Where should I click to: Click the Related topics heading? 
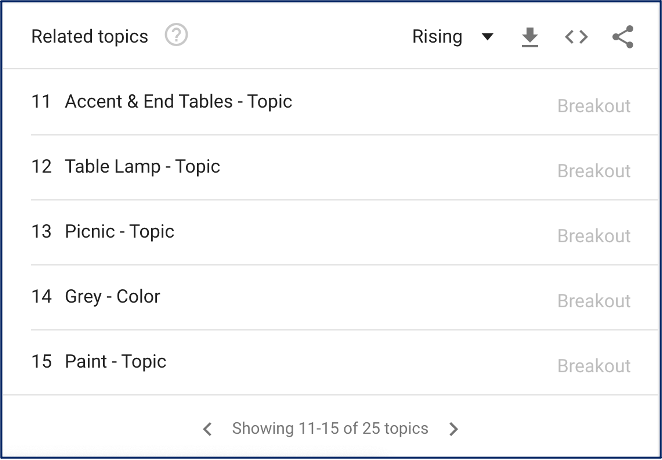(x=90, y=37)
